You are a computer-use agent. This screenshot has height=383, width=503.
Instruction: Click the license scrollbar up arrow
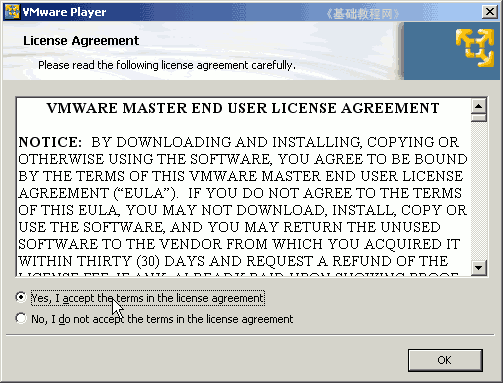point(479,106)
